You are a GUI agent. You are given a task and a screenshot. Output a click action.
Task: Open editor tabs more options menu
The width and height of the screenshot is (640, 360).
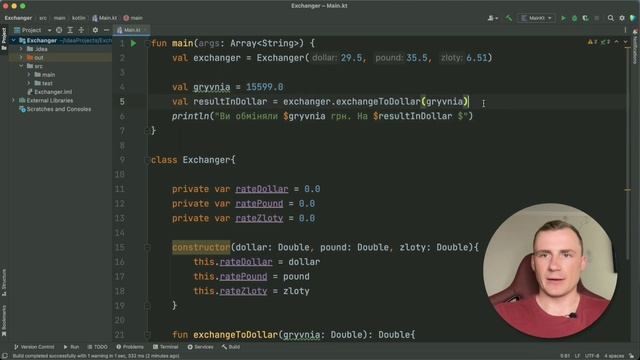[625, 30]
